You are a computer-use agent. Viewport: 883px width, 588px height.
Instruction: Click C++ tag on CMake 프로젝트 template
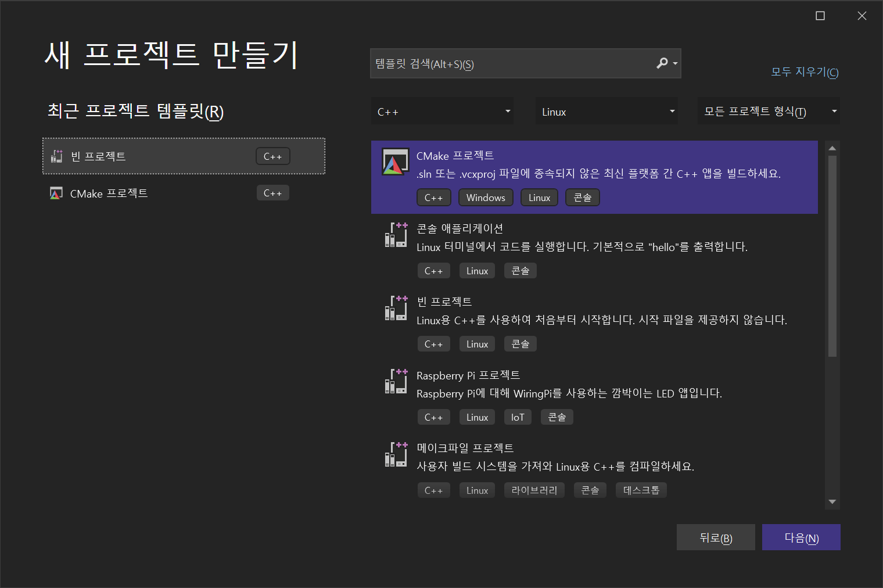tap(433, 198)
